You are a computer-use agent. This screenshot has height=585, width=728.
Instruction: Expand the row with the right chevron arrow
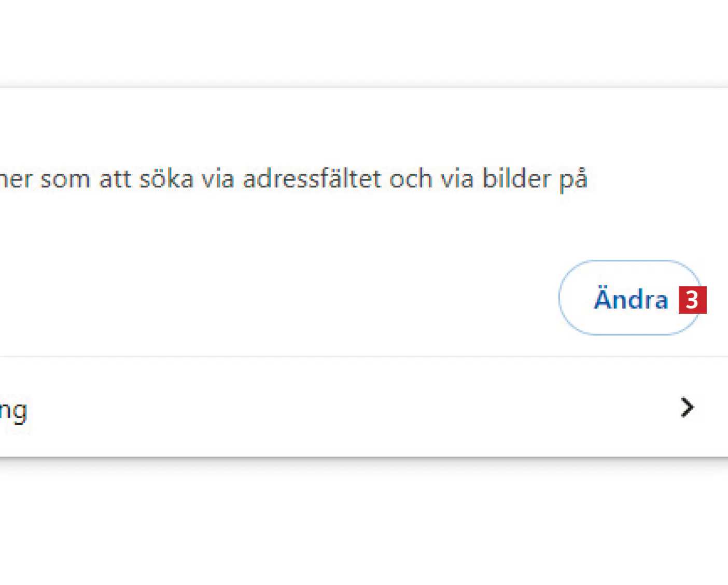(x=687, y=408)
